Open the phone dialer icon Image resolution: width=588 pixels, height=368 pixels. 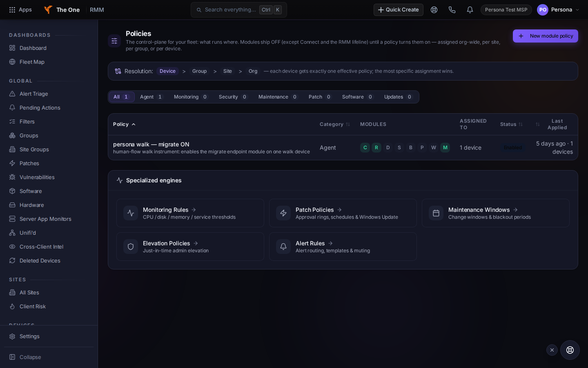(452, 10)
